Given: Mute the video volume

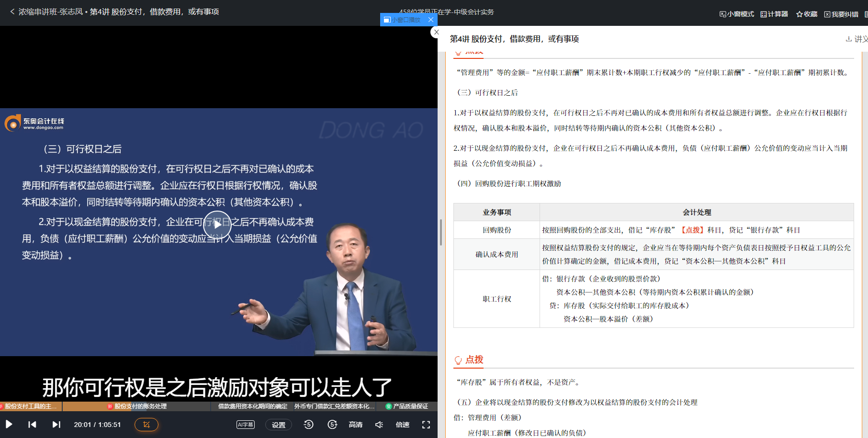Looking at the screenshot, I should pos(379,424).
